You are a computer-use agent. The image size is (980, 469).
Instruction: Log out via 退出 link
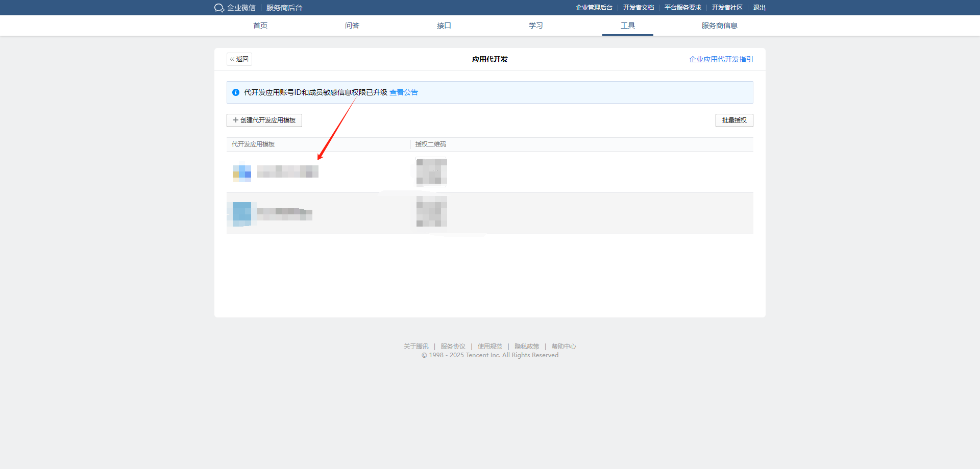click(759, 8)
